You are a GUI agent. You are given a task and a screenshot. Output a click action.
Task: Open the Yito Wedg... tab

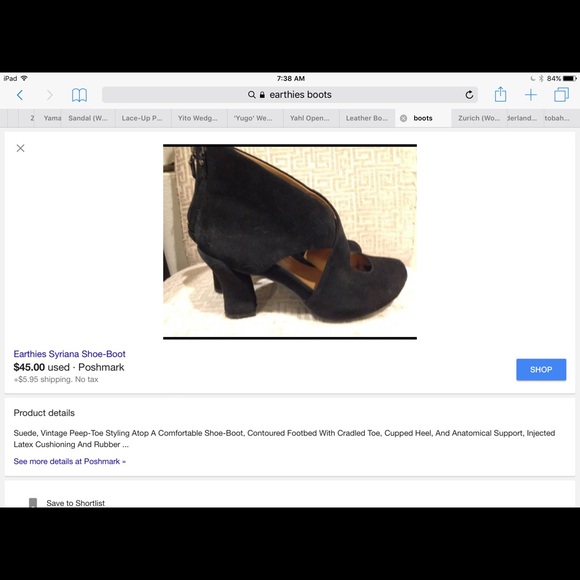(199, 118)
